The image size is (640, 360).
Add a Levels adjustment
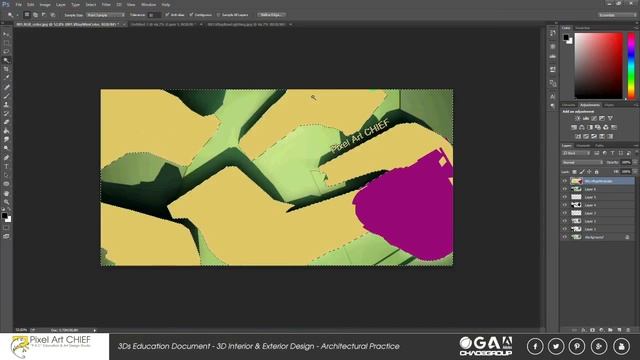pos(586,118)
